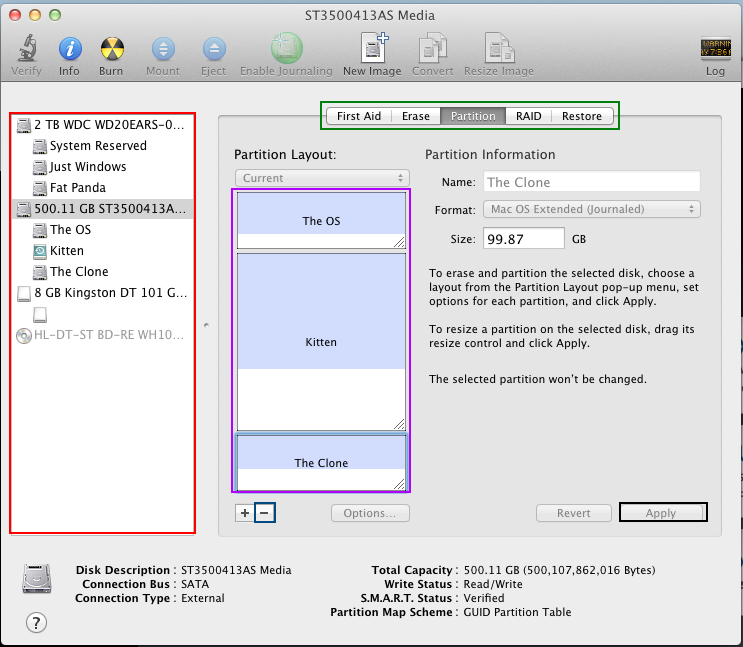The height and width of the screenshot is (647, 743).
Task: Open the Info toolbar icon
Action: [70, 48]
